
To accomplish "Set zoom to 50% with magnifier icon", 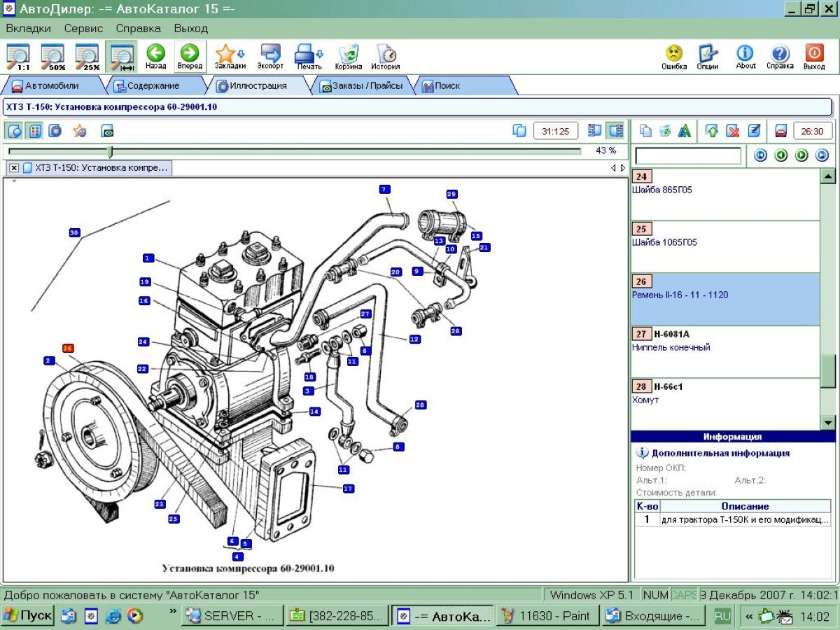I will click(52, 56).
